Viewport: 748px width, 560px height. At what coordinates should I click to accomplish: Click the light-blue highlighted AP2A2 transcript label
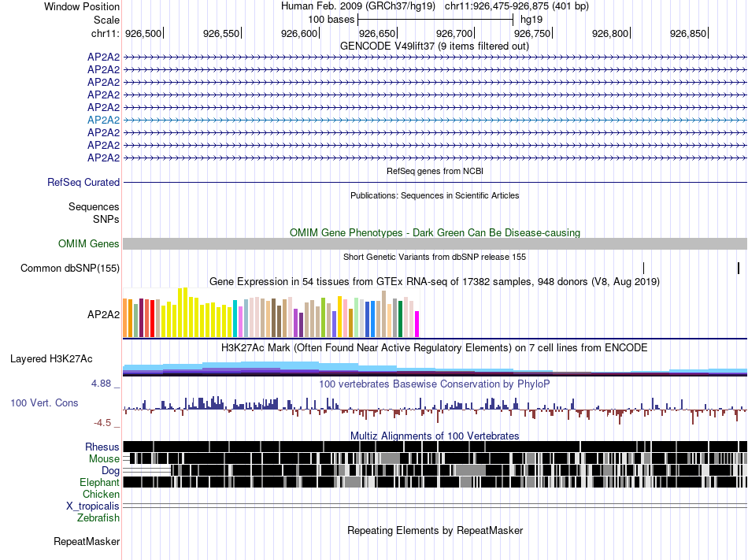click(x=103, y=121)
